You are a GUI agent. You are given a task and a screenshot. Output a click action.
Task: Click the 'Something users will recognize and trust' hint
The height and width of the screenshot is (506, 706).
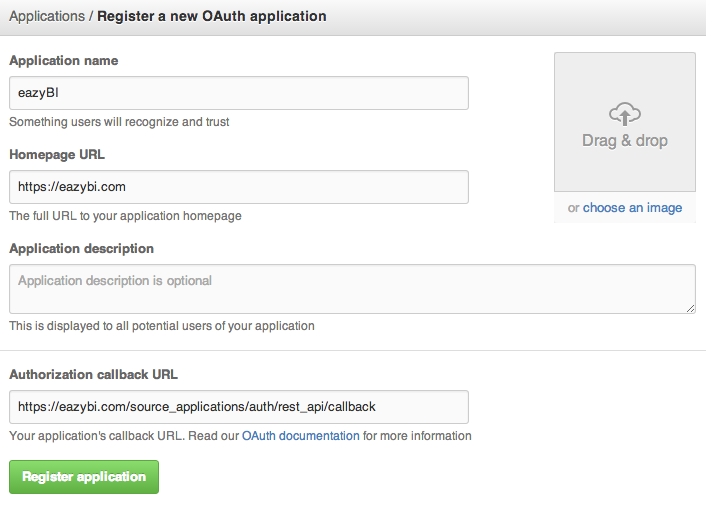(119, 122)
